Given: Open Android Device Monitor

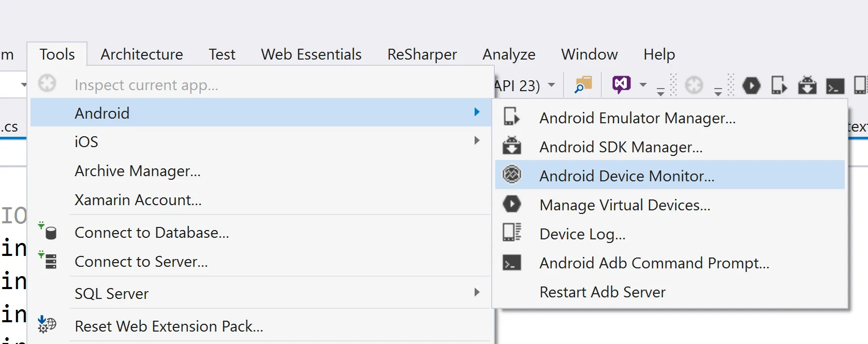Looking at the screenshot, I should pyautogui.click(x=670, y=176).
